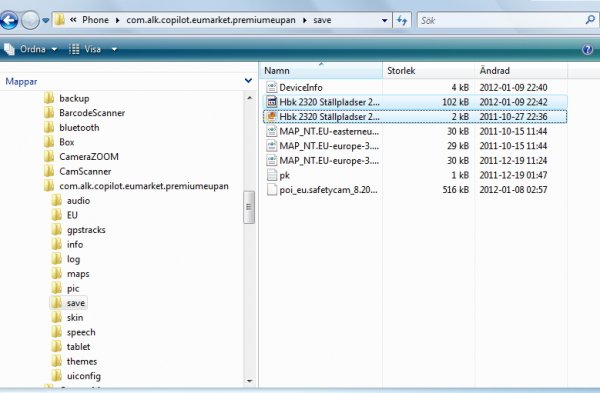Click the gpstracks folder icon
Viewport: 600px width, 393px height.
[56, 229]
